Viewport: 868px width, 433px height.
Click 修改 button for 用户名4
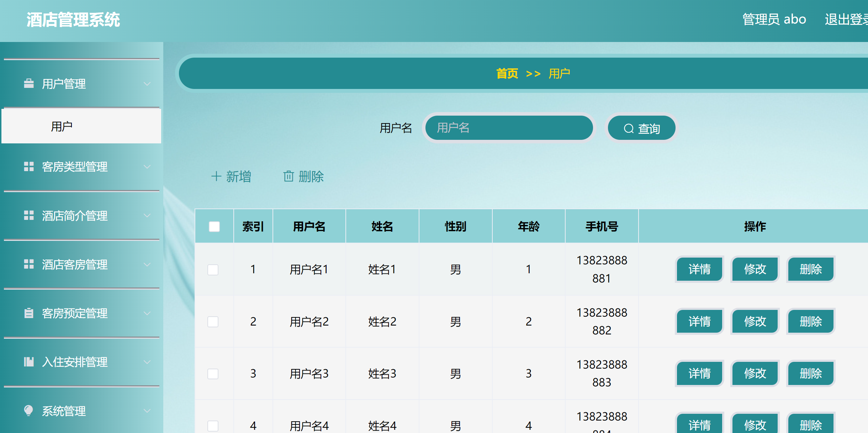(x=755, y=425)
